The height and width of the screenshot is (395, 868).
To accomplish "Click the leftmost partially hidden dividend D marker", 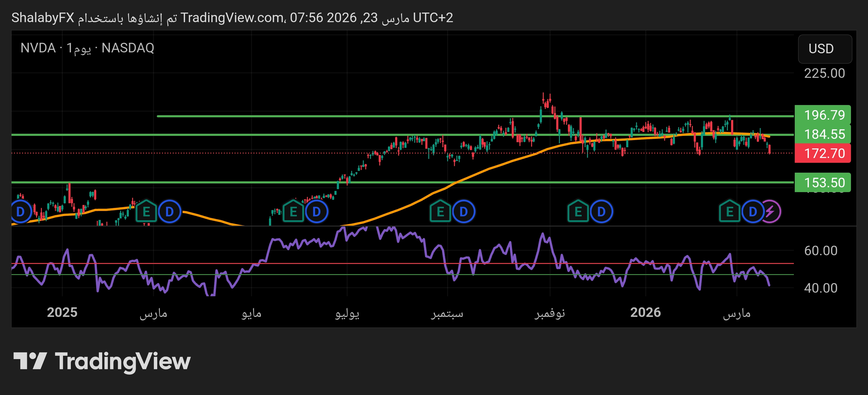I will pyautogui.click(x=20, y=212).
